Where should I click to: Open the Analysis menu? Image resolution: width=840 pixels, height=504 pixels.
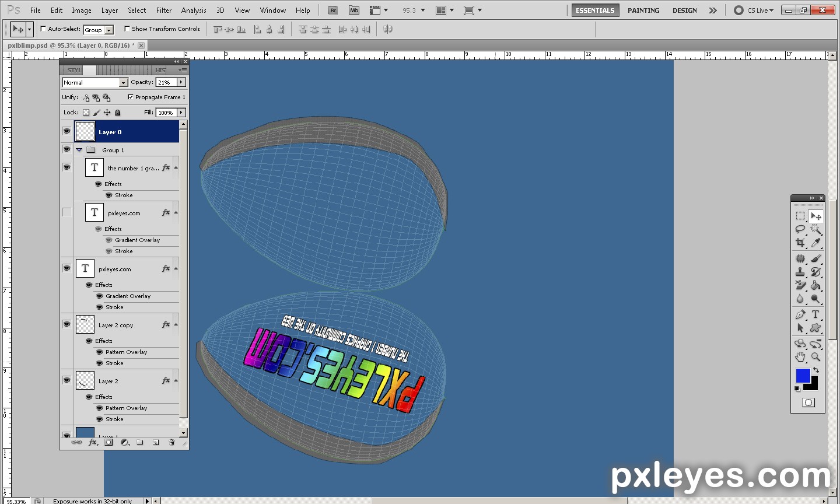coord(194,10)
